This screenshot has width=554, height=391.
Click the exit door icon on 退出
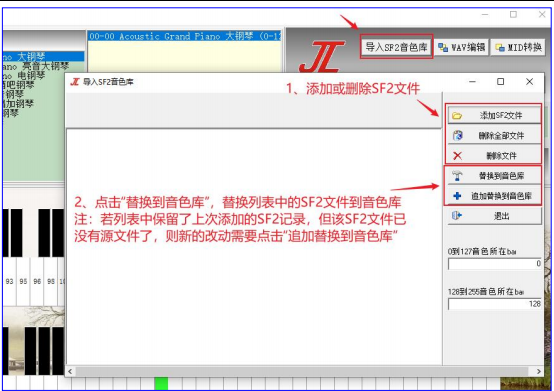457,215
